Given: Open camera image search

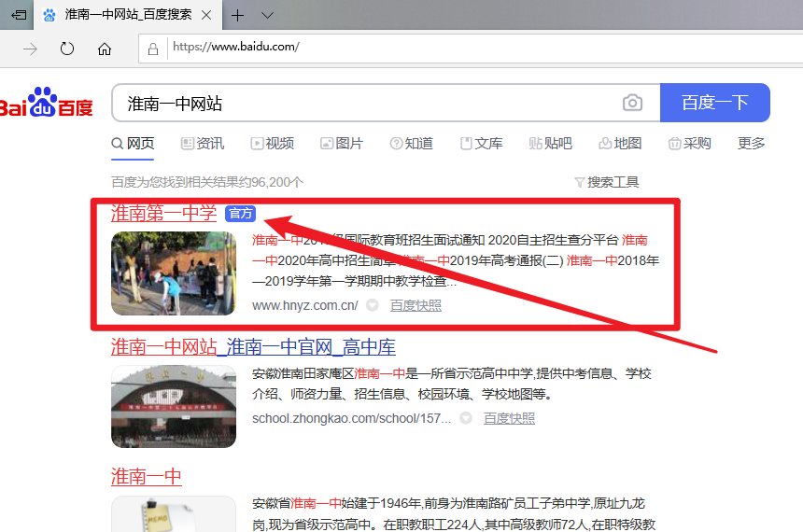Looking at the screenshot, I should point(632,103).
